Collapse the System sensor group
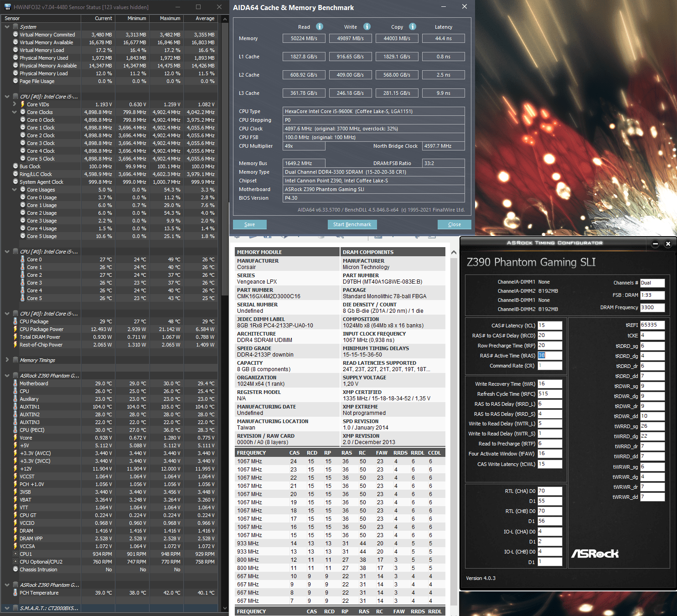The image size is (677, 616). (x=7, y=27)
